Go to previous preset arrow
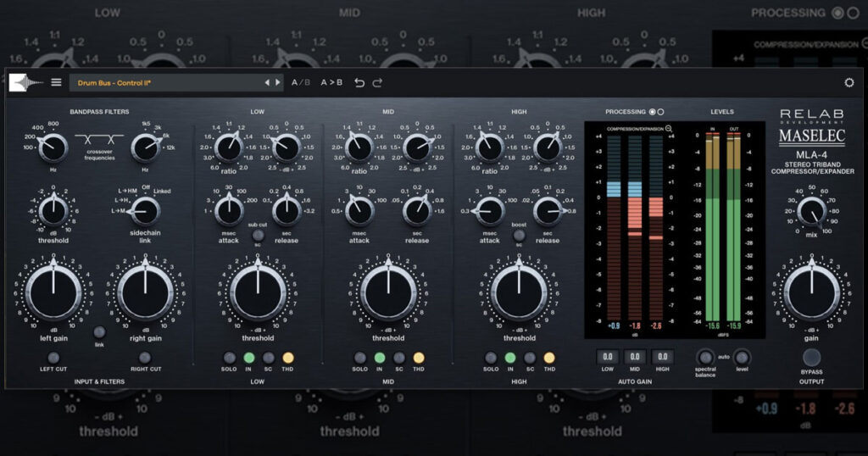Screen dimensions: 868x456 [x=267, y=82]
